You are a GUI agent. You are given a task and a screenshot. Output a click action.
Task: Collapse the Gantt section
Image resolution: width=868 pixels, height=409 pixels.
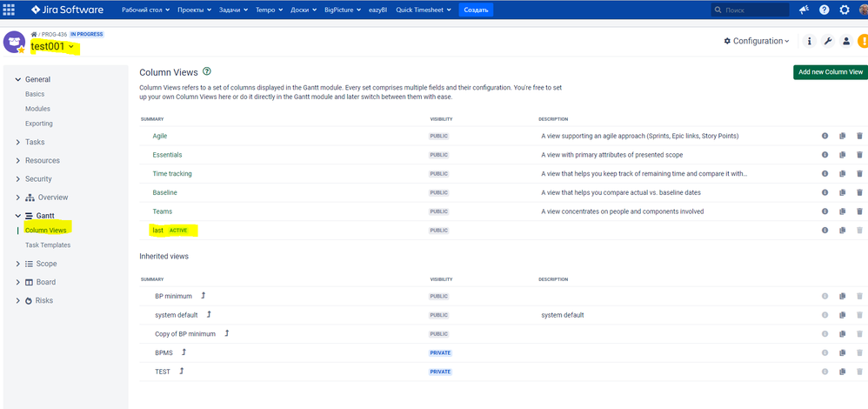[18, 216]
